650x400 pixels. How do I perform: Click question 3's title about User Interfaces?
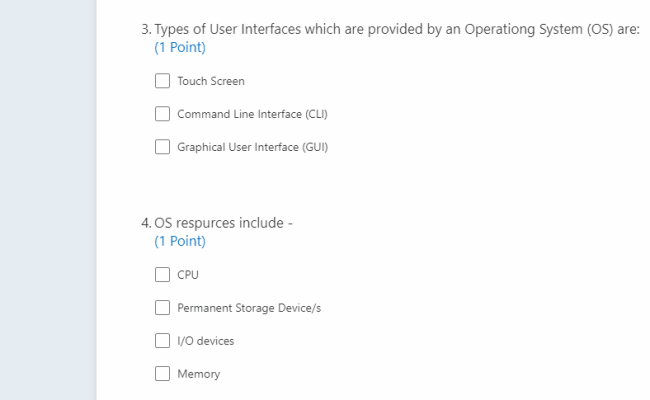pyautogui.click(x=397, y=29)
